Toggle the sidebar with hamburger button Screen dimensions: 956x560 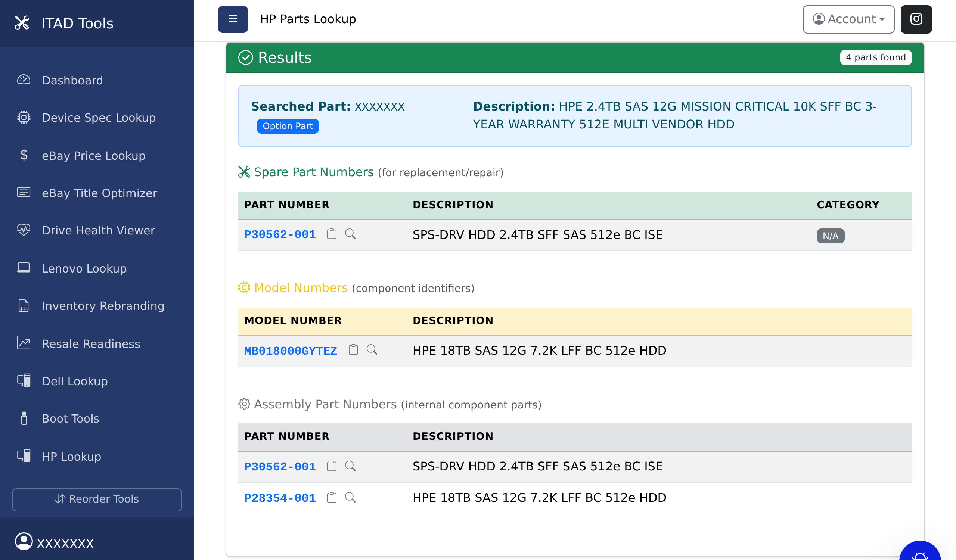[233, 19]
